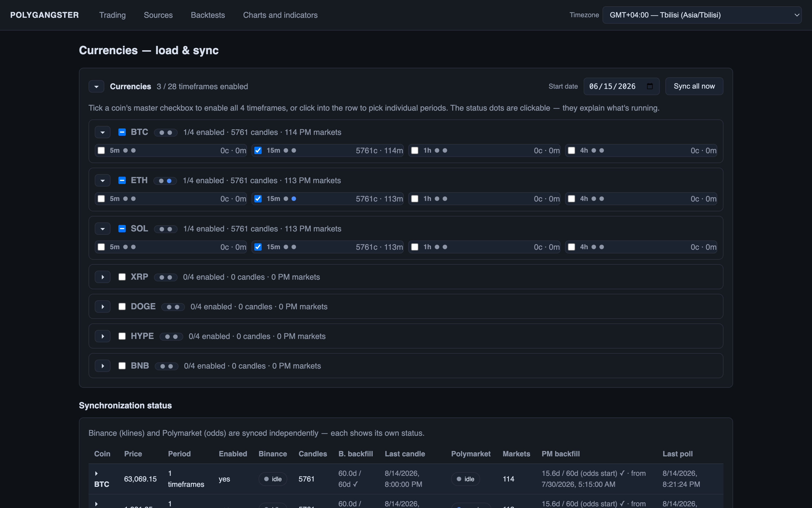812x508 pixels.
Task: Expand BTC row in Synchronization status table
Action: click(96, 473)
